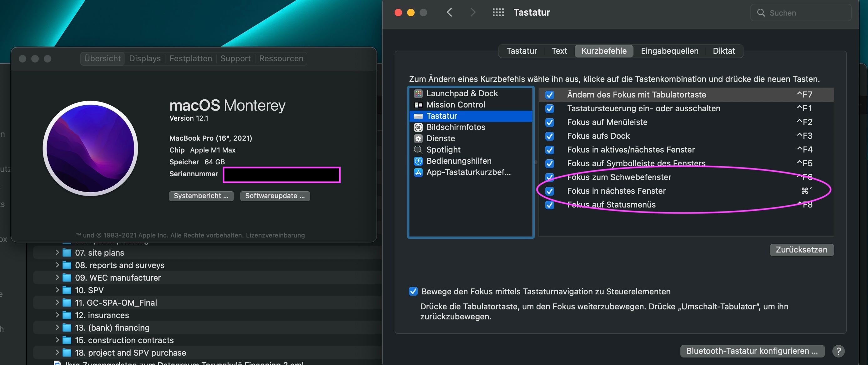868x365 pixels.
Task: Select Spotlight magnifier icon in sidebar
Action: 418,149
